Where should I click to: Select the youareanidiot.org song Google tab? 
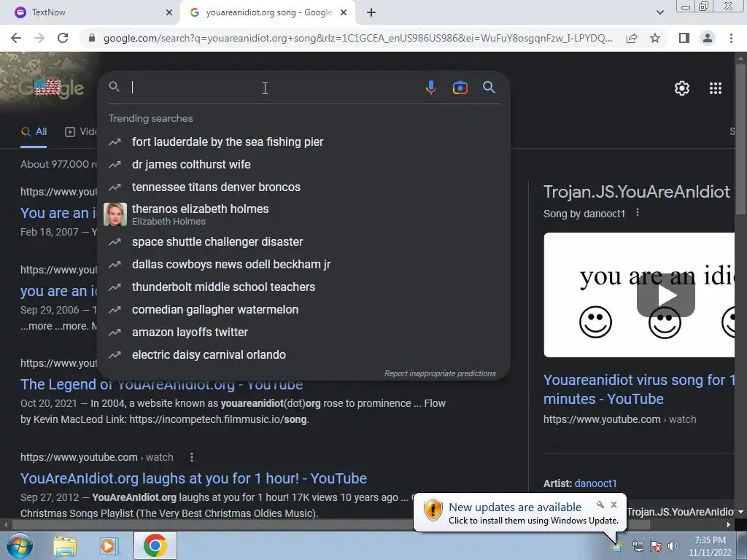[x=268, y=12]
